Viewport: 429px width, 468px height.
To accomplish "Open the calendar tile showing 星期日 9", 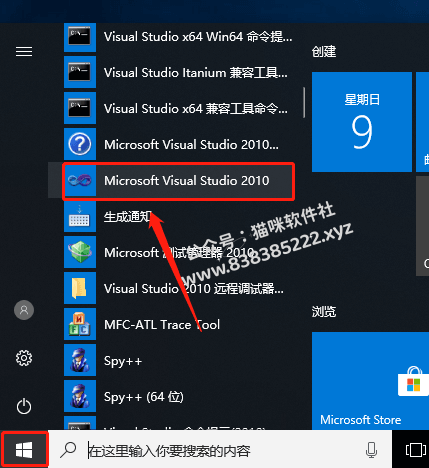I will coord(362,122).
